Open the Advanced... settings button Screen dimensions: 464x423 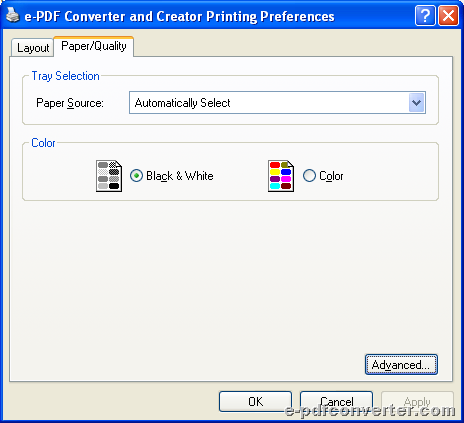(x=401, y=365)
